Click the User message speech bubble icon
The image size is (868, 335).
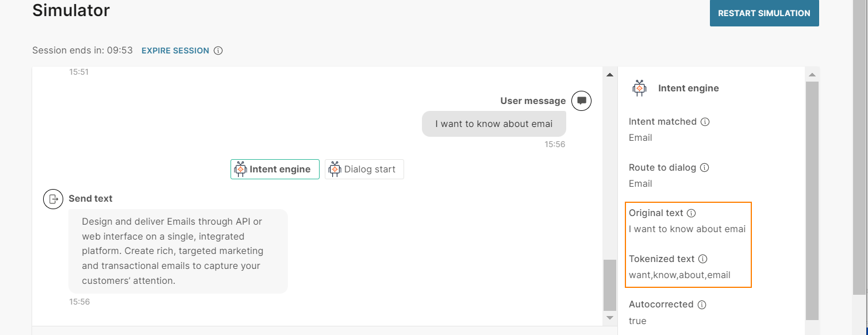coord(582,101)
